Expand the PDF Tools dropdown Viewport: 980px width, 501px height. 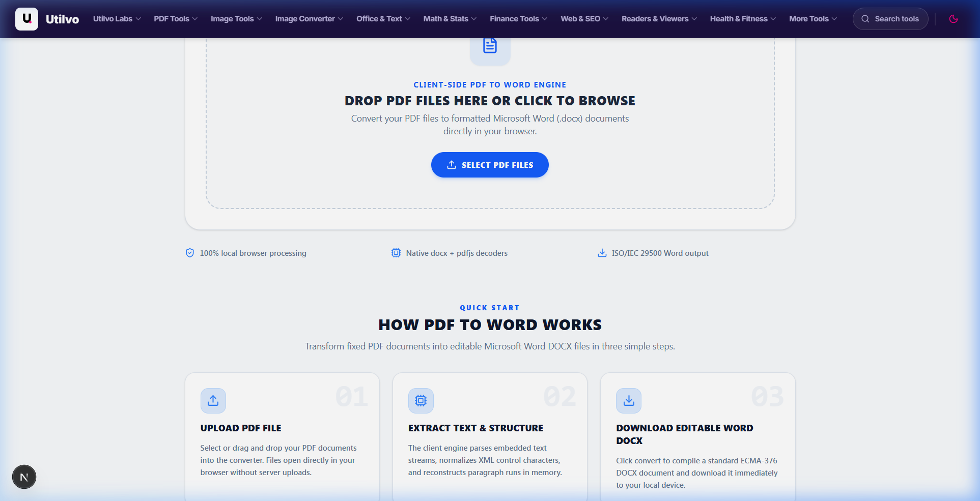tap(176, 19)
